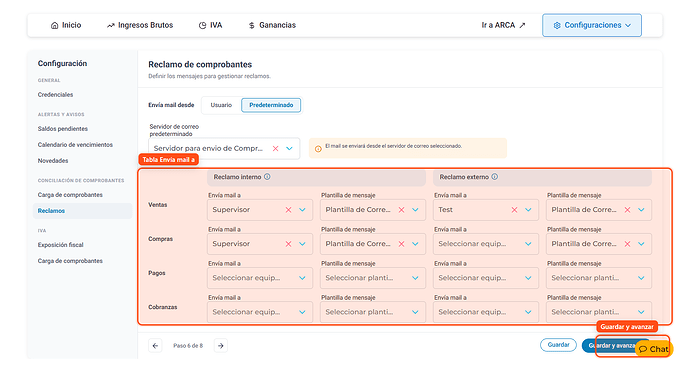Click the Reclamo de comprobantes heading

tap(200, 65)
